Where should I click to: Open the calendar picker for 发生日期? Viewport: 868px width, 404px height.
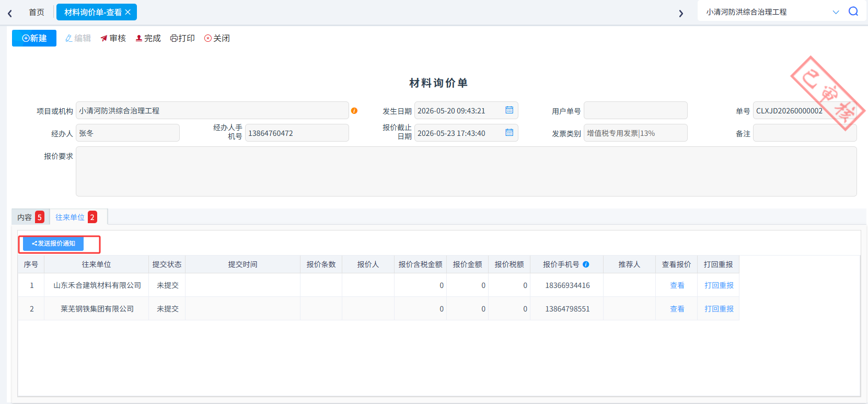coord(510,110)
